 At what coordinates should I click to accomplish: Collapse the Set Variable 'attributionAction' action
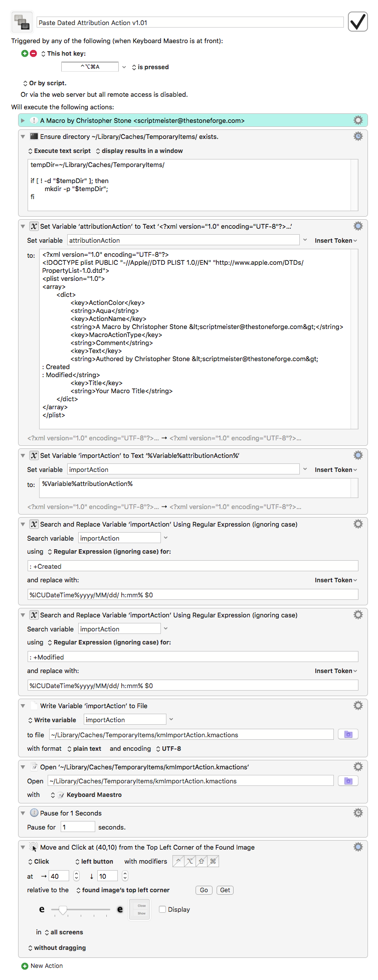pyautogui.click(x=23, y=226)
